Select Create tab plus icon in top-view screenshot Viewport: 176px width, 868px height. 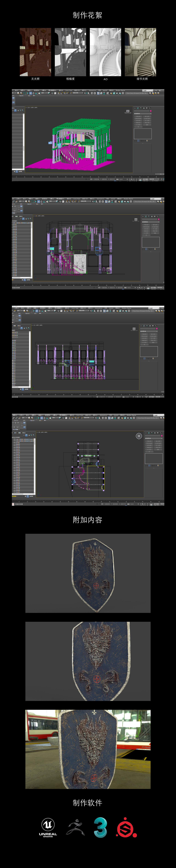(x=146, y=433)
